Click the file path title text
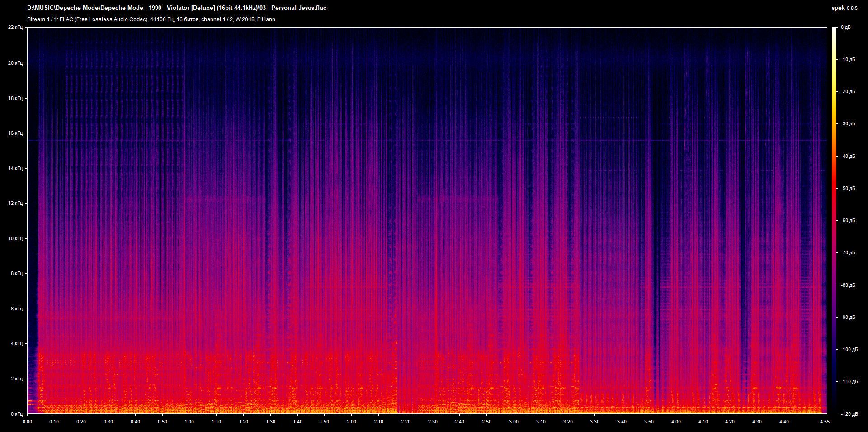868x432 pixels. (x=176, y=8)
